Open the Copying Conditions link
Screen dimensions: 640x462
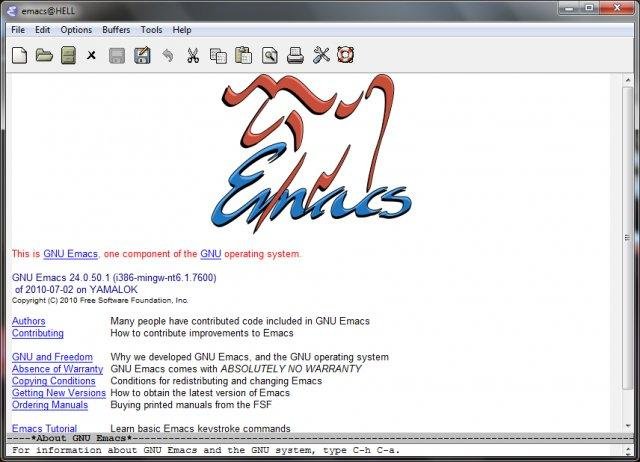tap(53, 381)
